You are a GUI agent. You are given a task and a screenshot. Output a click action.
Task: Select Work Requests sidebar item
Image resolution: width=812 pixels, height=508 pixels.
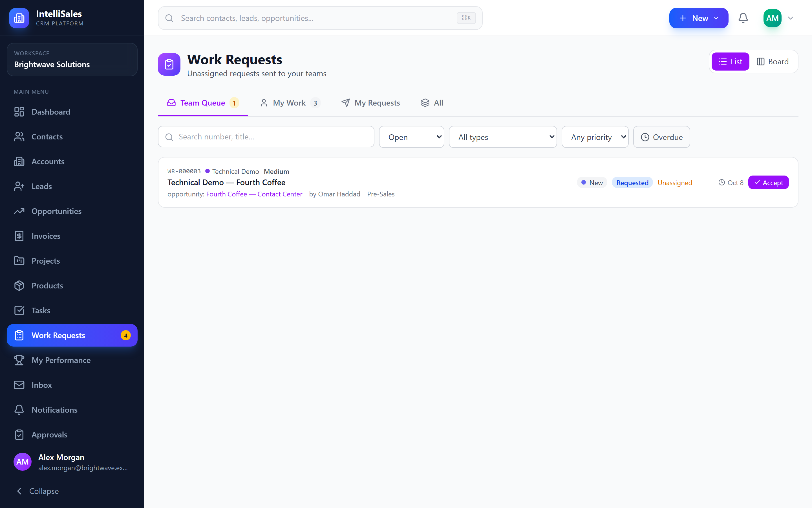(x=72, y=335)
